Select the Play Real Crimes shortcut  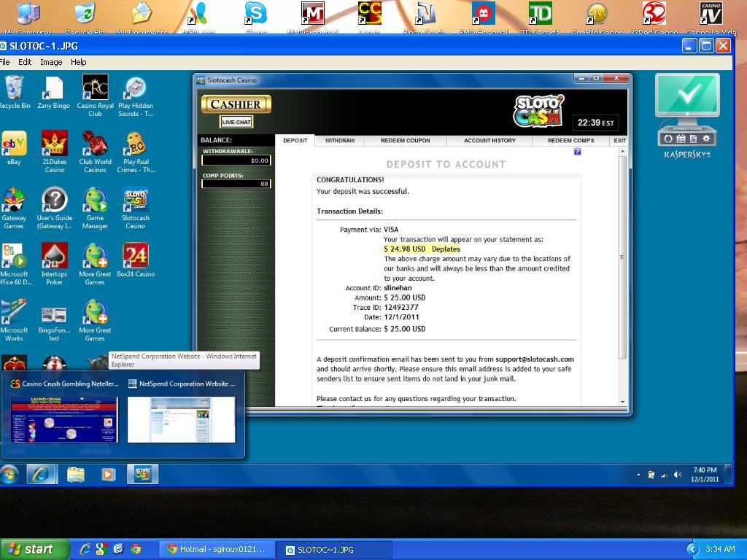[x=136, y=152]
